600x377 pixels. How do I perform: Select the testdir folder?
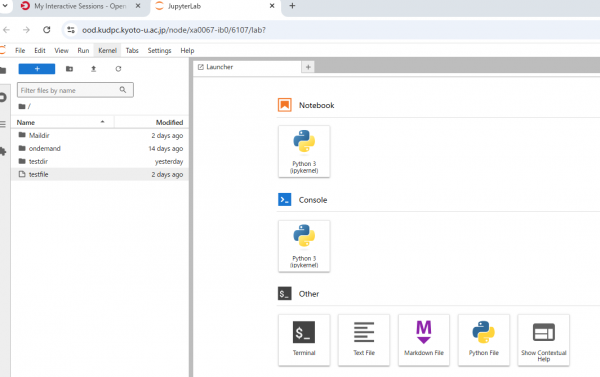[100, 162]
